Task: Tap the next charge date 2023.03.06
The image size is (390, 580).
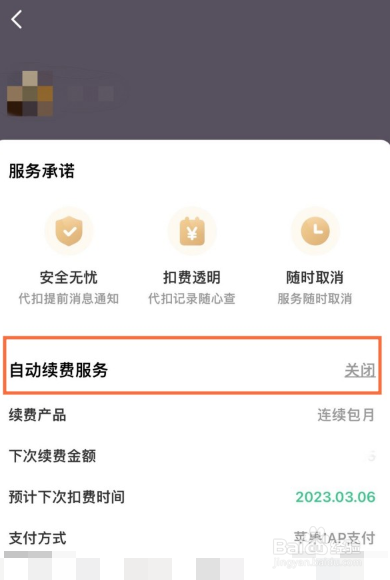Action: (x=335, y=497)
